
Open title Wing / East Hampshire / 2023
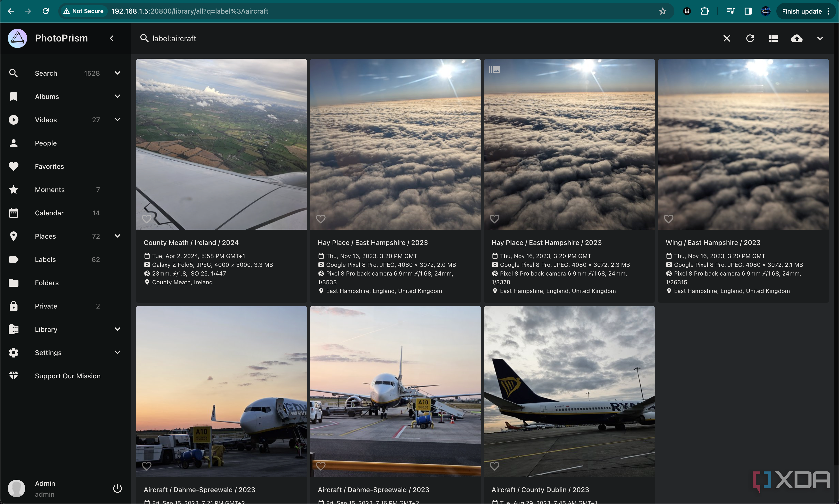pos(713,243)
